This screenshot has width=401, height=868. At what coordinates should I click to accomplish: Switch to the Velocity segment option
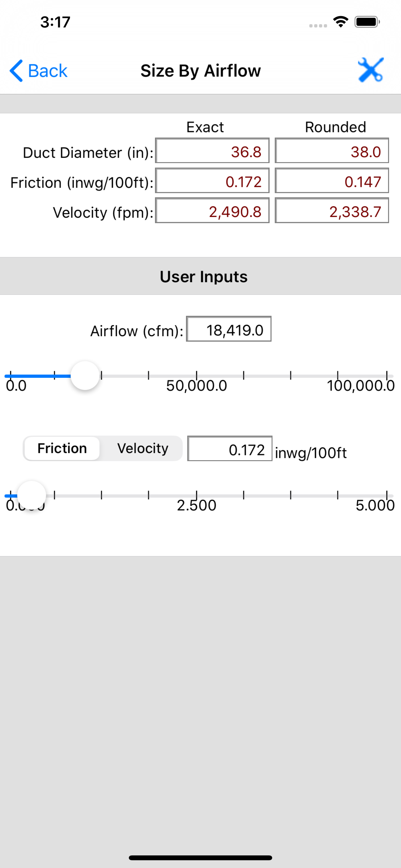click(142, 449)
